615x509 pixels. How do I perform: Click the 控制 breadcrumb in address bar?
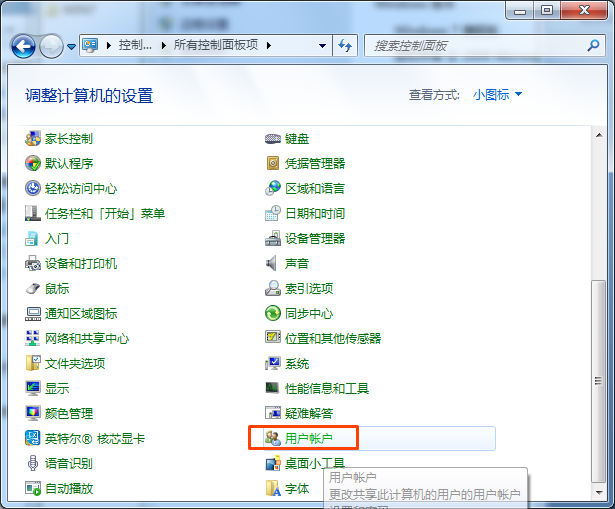click(x=135, y=46)
